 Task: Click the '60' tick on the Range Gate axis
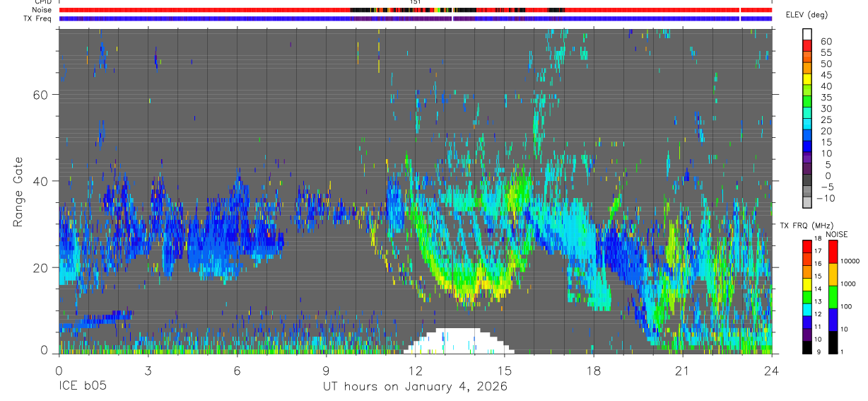(x=40, y=94)
